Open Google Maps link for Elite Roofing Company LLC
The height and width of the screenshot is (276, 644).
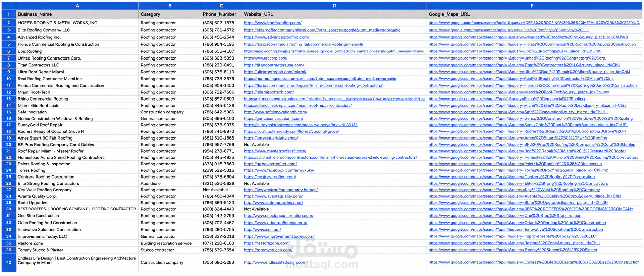[x=509, y=30]
